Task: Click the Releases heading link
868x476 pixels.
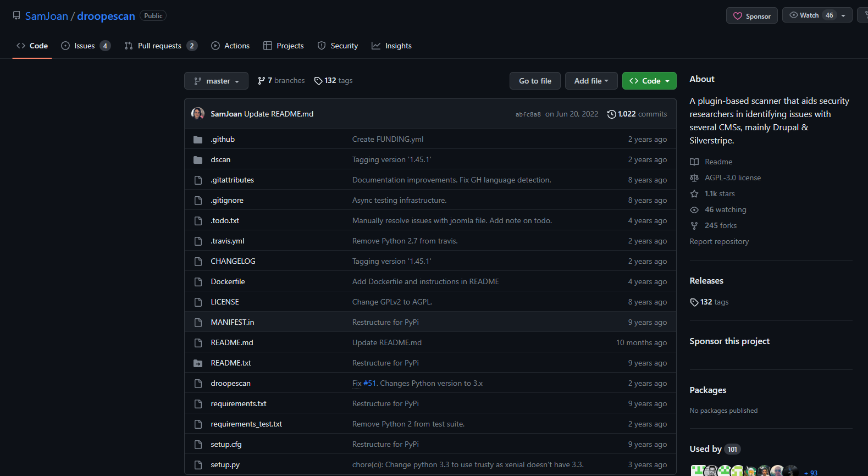Action: pos(706,281)
